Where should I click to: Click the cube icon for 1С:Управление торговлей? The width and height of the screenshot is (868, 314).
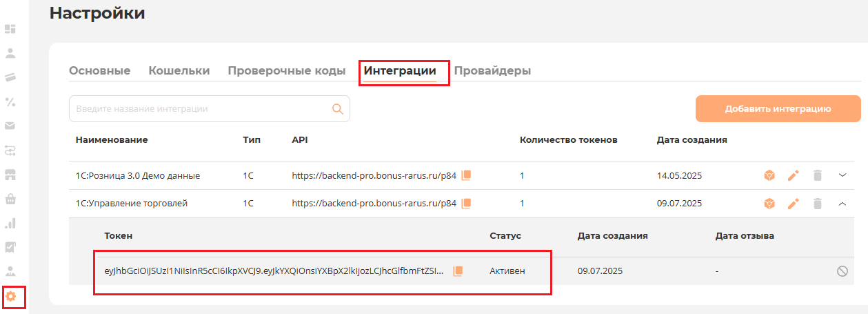tap(769, 203)
